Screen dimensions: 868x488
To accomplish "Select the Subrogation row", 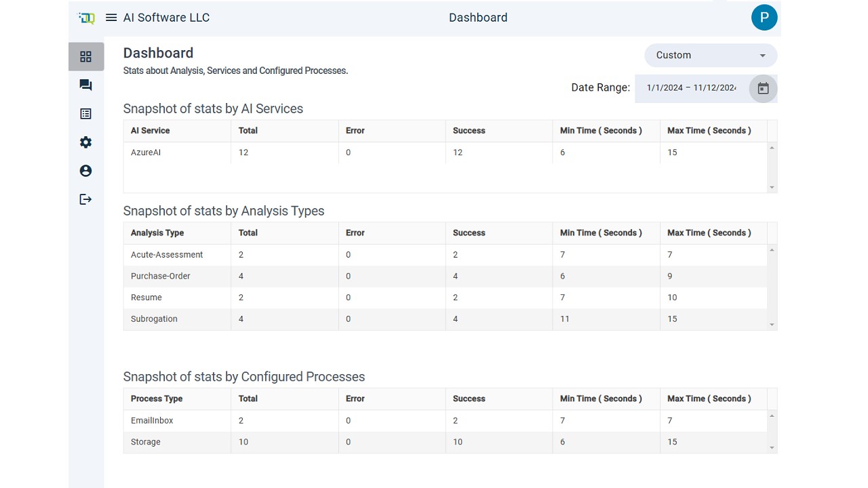I will pos(446,319).
